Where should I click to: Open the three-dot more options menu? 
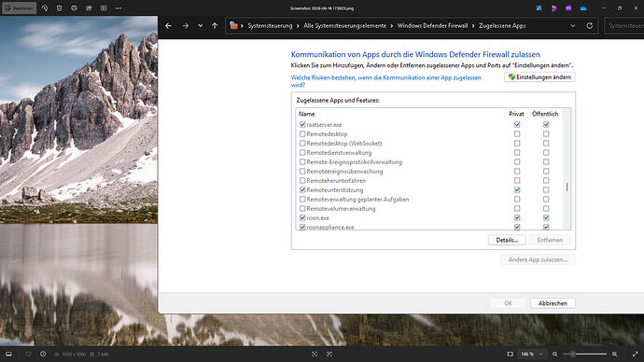(x=119, y=8)
